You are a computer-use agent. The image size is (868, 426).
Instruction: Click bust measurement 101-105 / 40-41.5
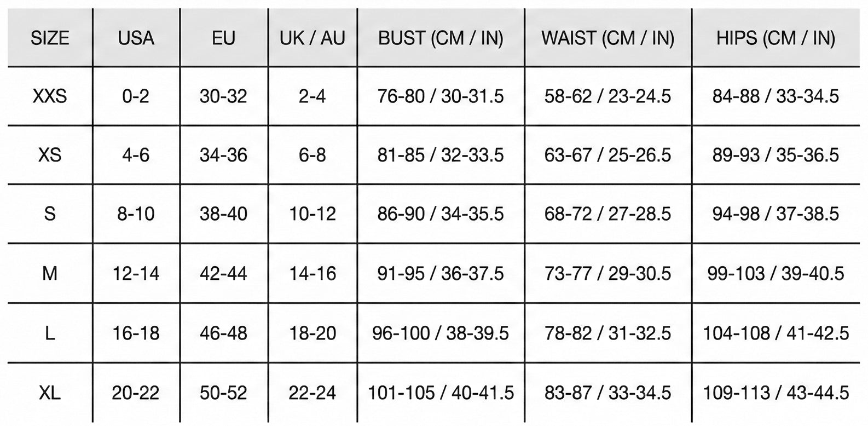441,393
